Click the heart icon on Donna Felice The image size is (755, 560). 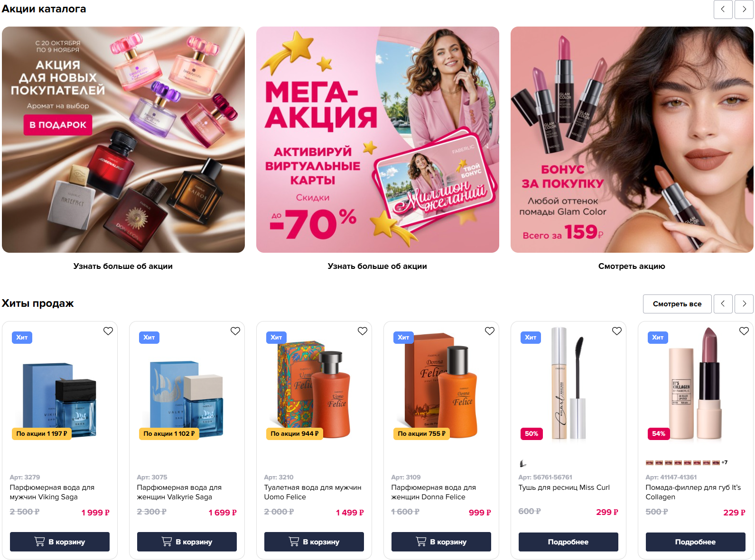490,331
